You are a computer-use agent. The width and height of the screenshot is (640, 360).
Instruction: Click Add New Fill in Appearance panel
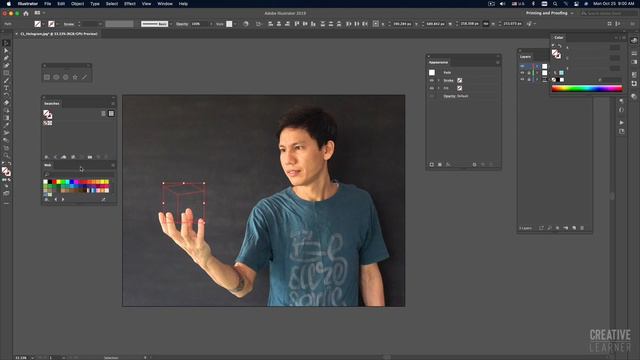[440, 164]
